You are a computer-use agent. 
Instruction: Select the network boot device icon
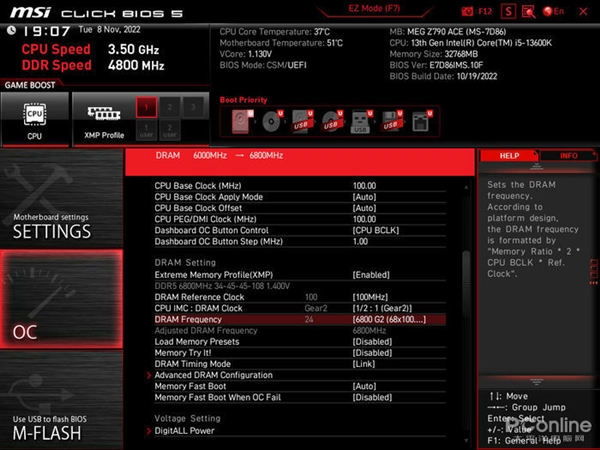pos(421,121)
